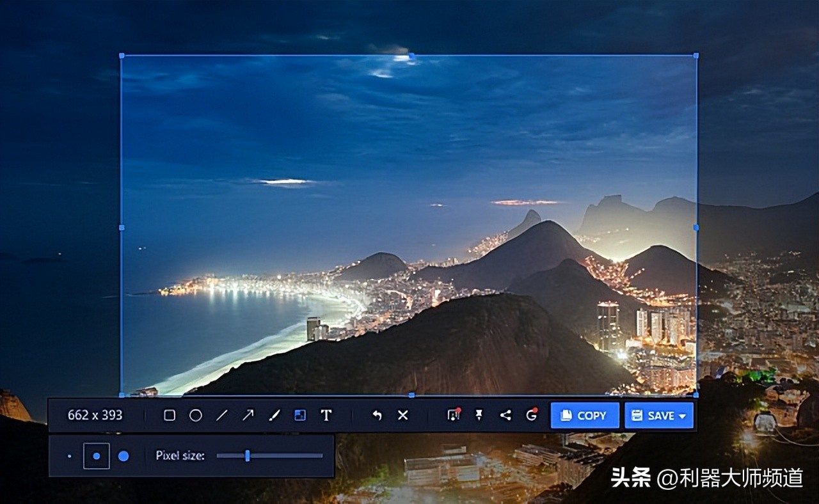The image size is (819, 504).
Task: Choose the Line tool
Action: click(x=221, y=416)
